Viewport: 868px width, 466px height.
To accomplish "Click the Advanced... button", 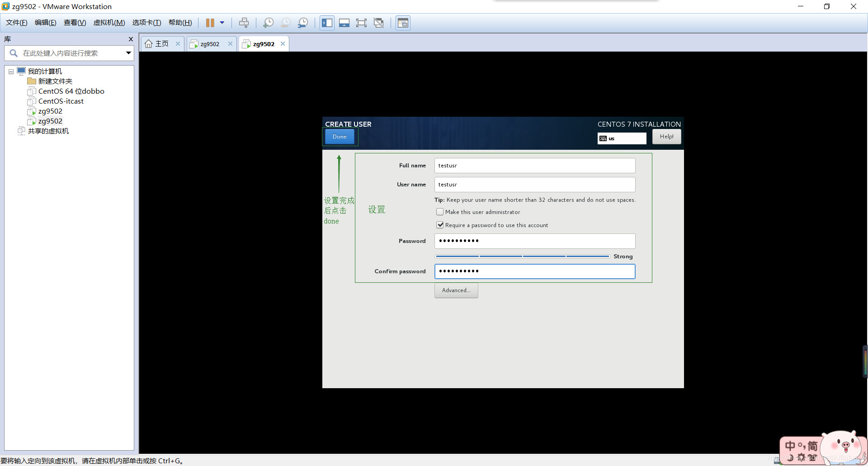I will tap(456, 290).
